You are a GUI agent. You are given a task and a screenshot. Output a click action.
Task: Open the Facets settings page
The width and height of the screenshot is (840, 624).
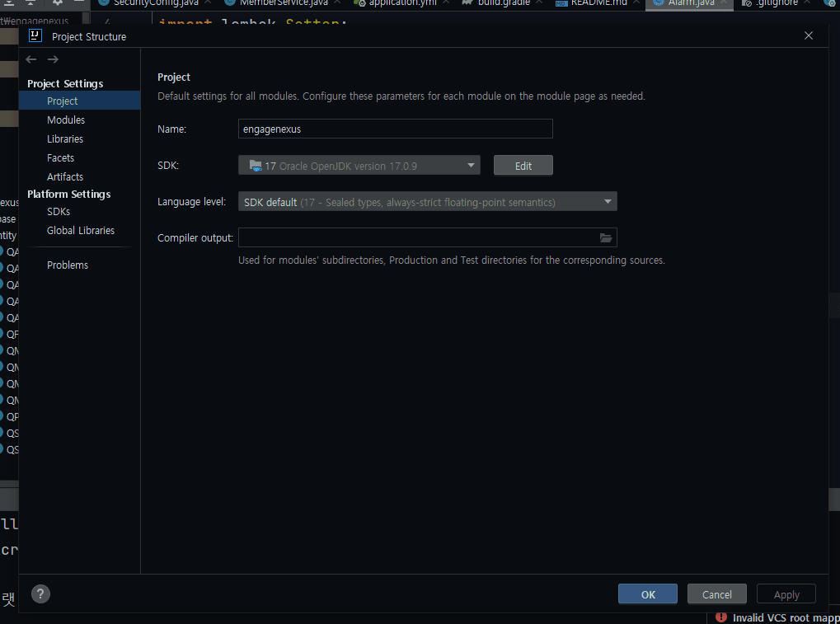click(60, 158)
